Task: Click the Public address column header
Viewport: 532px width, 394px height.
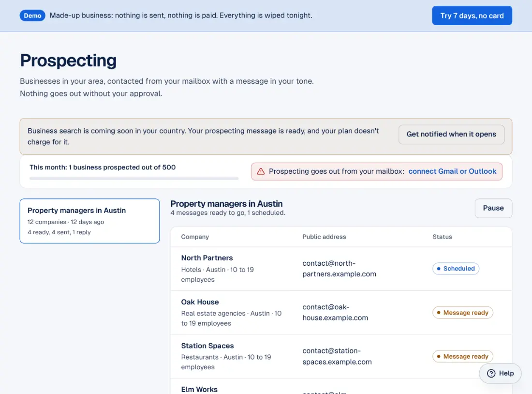Action: click(x=325, y=237)
